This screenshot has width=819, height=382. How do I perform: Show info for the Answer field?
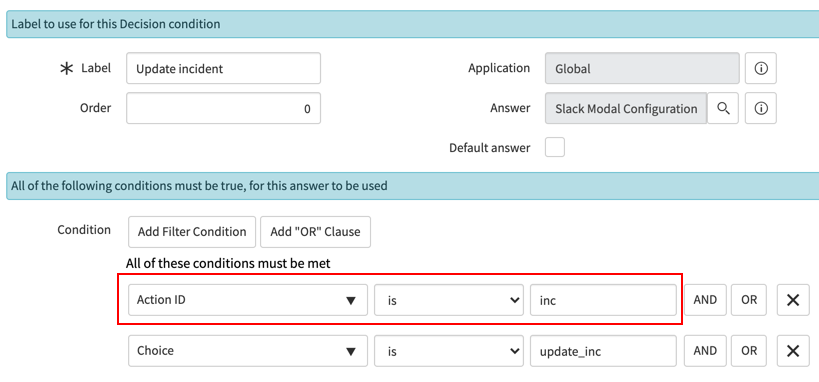pos(760,108)
